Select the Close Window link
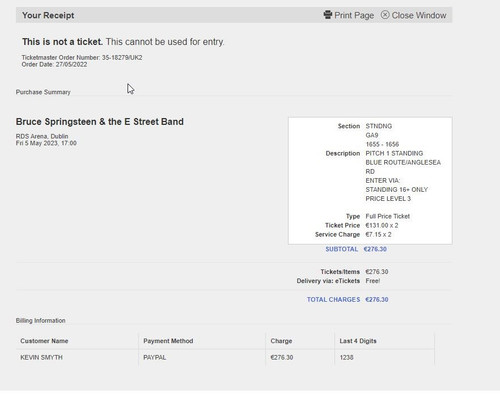Image resolution: width=500 pixels, height=396 pixels. click(419, 15)
